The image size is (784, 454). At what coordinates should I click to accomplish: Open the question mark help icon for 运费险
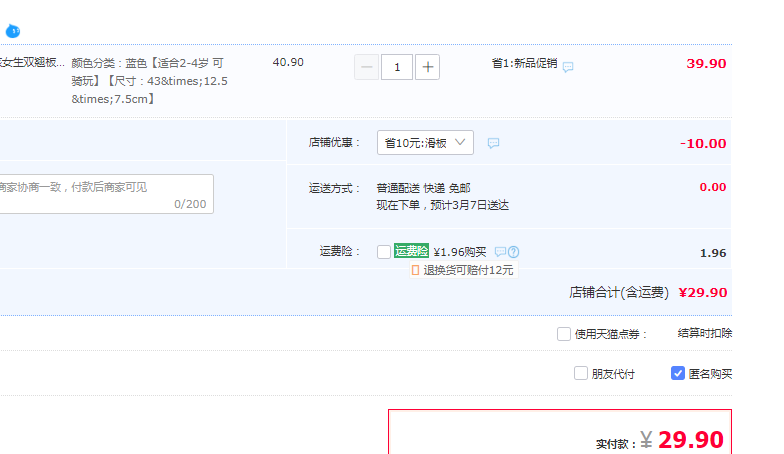pos(514,252)
